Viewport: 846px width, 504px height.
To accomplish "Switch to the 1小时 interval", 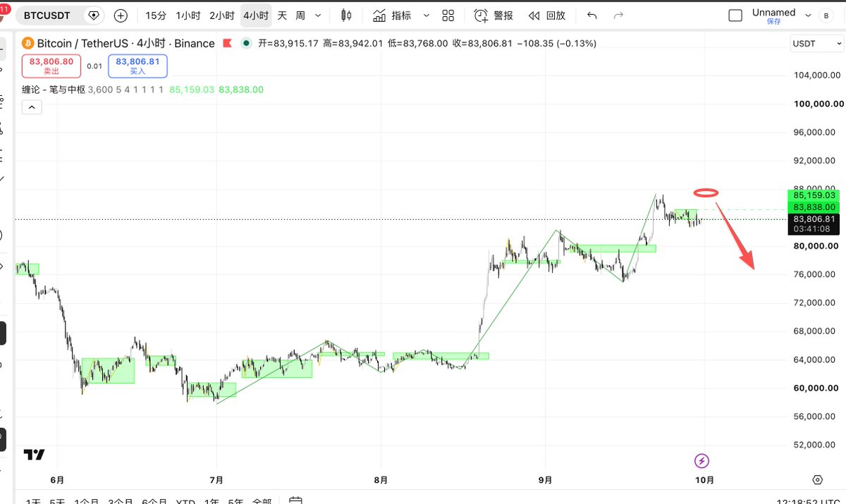I will tap(188, 16).
